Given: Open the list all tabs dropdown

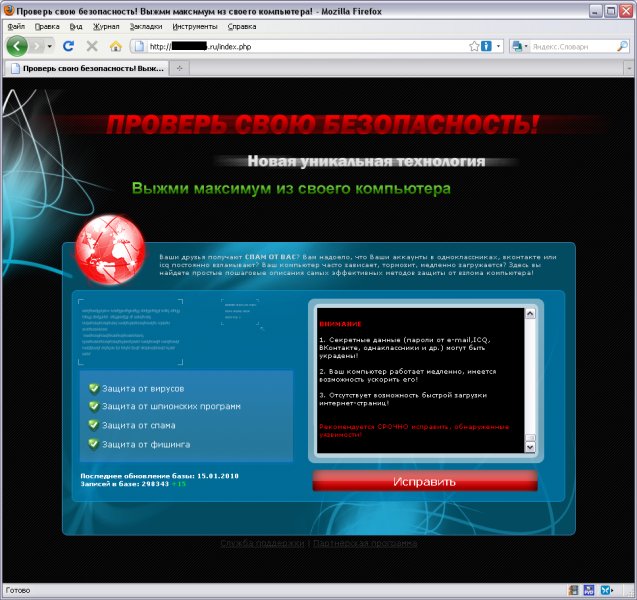Looking at the screenshot, I should coord(628,68).
